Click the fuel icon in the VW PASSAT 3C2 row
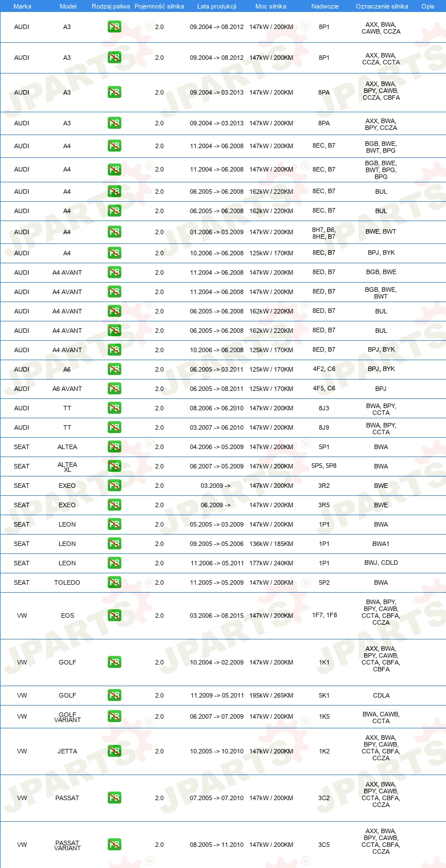Image resolution: width=446 pixels, height=868 pixels. (x=114, y=798)
